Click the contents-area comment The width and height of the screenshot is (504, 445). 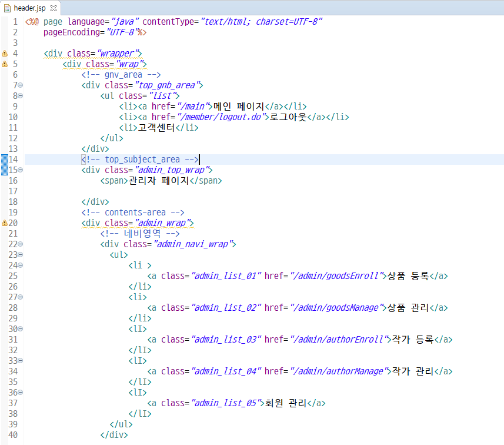pyautogui.click(x=133, y=212)
